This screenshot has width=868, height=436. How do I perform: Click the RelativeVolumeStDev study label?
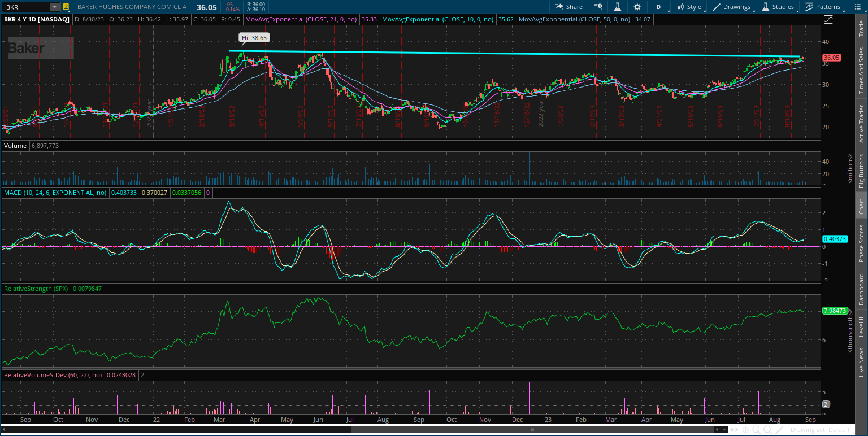point(53,374)
